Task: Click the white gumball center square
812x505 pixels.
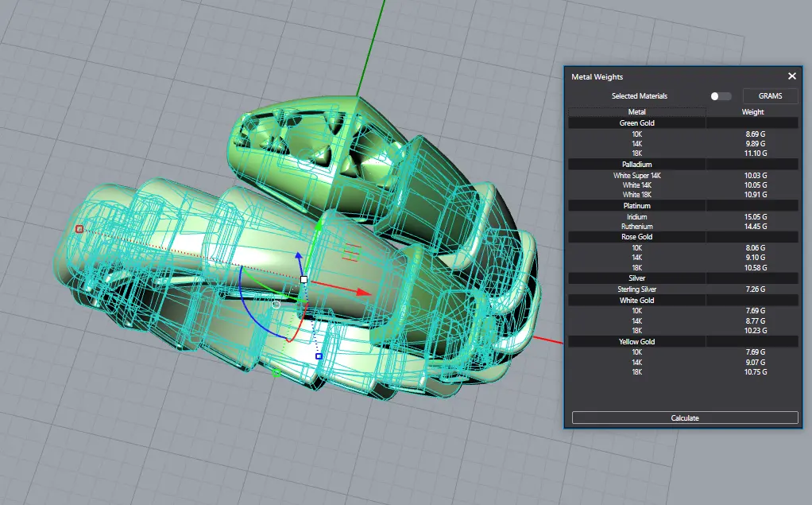Action: 304,280
